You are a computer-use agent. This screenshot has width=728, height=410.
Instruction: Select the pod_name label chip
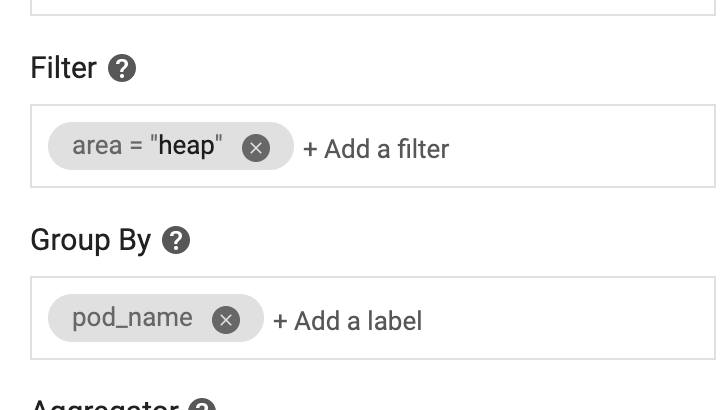click(x=132, y=319)
